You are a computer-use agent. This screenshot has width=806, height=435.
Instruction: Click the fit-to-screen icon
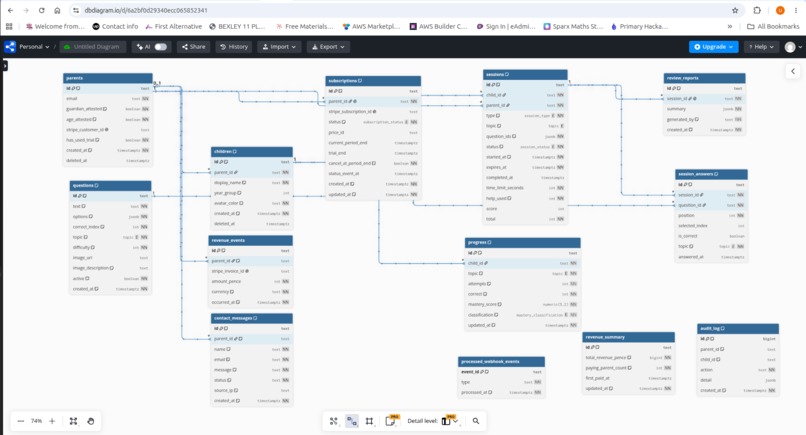pos(74,421)
